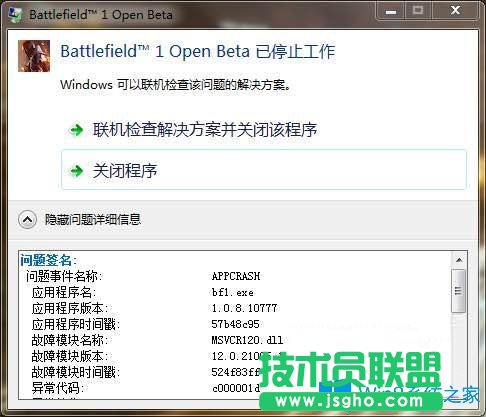Minimize the Battlefield 1 Open Beta window

click(x=391, y=11)
